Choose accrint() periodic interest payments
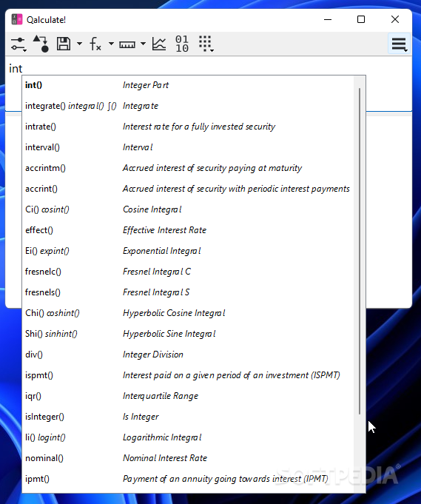This screenshot has width=421, height=504. click(189, 189)
